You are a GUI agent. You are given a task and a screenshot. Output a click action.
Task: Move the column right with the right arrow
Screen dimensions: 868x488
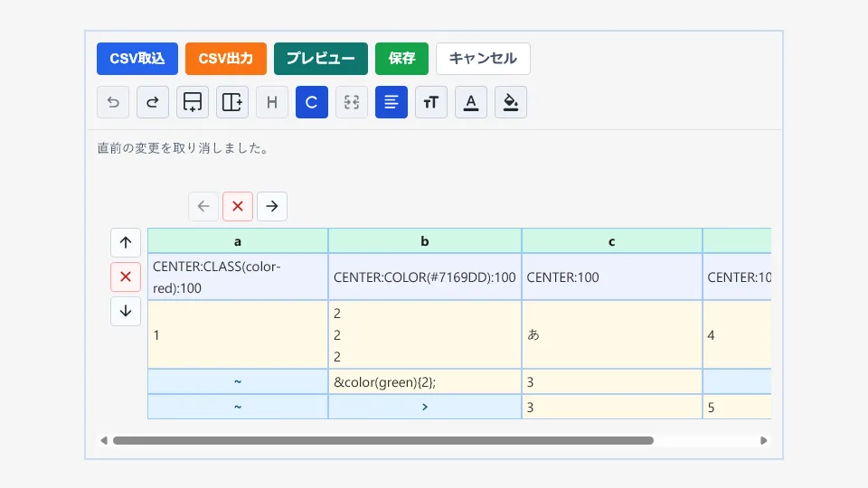click(x=272, y=206)
